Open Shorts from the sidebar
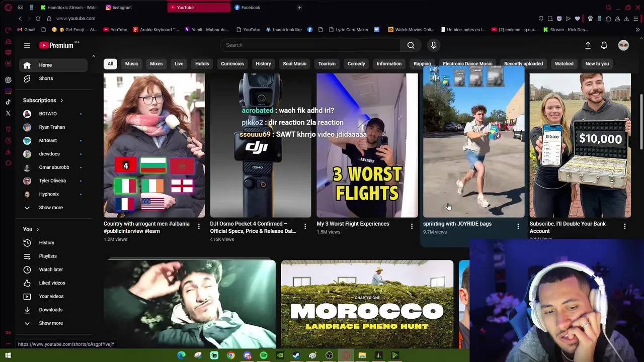The image size is (644, 362). (x=53, y=78)
